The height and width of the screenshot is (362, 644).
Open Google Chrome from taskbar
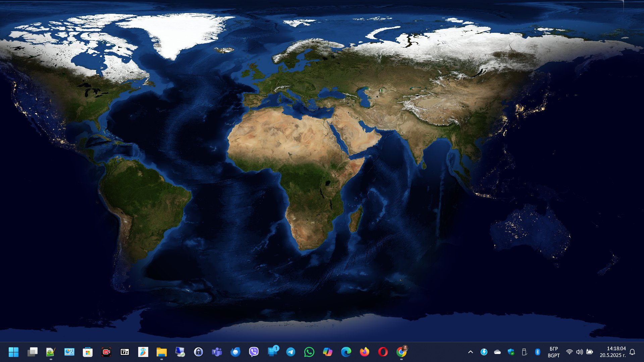[401, 351]
